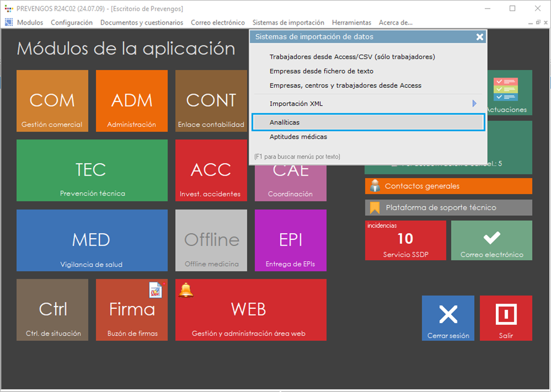This screenshot has height=392, width=551.
Task: Open the Correo electrónico checkmark tile
Action: (491, 240)
